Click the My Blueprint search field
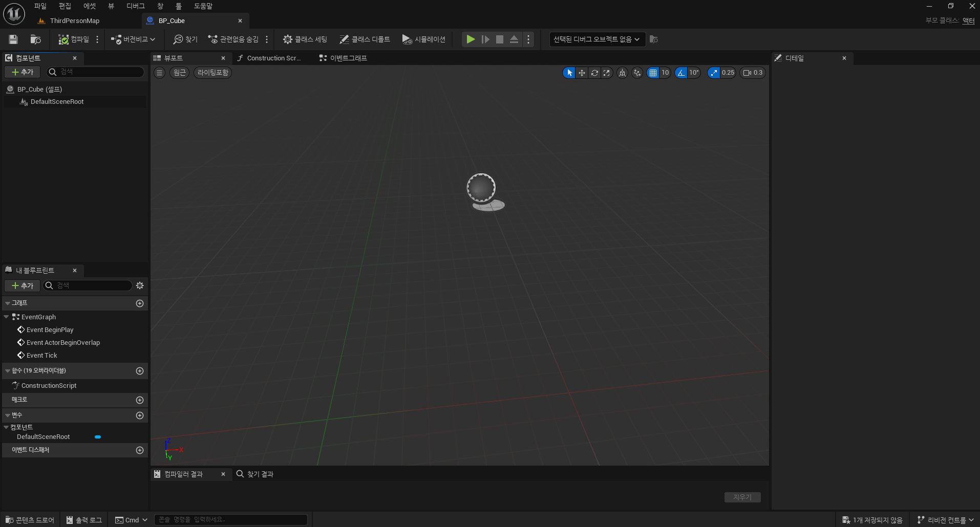The height and width of the screenshot is (527, 980). pos(88,286)
